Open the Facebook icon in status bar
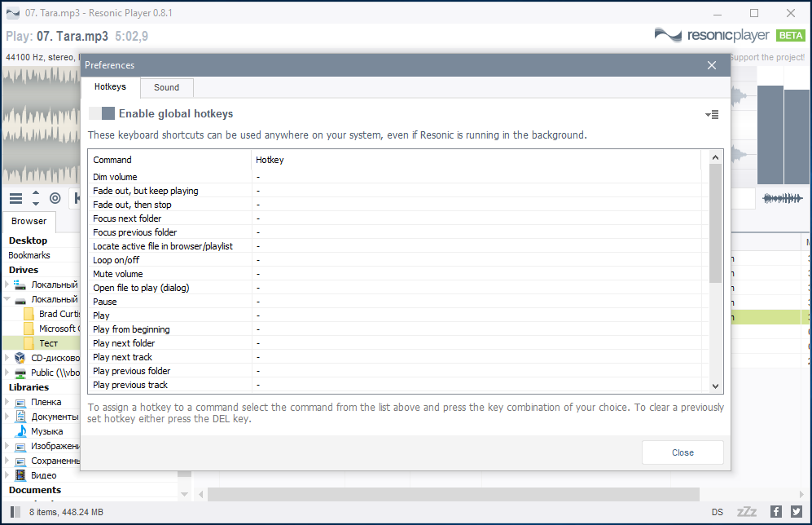 (775, 512)
